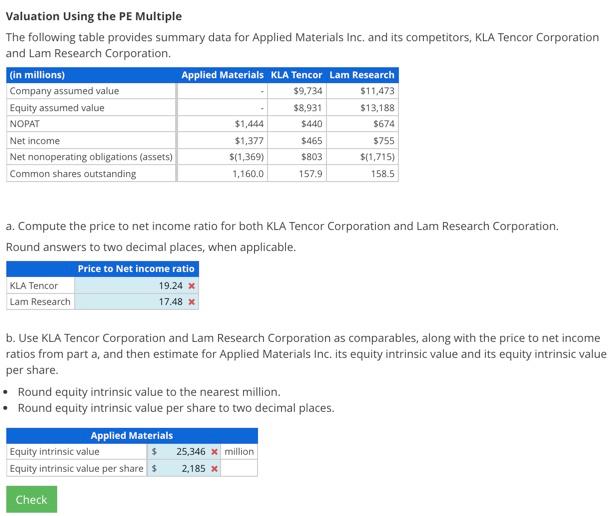Viewport: 614px width, 516px height.
Task: Edit the Lam Research ratio field showing 17.48
Action: point(136,302)
